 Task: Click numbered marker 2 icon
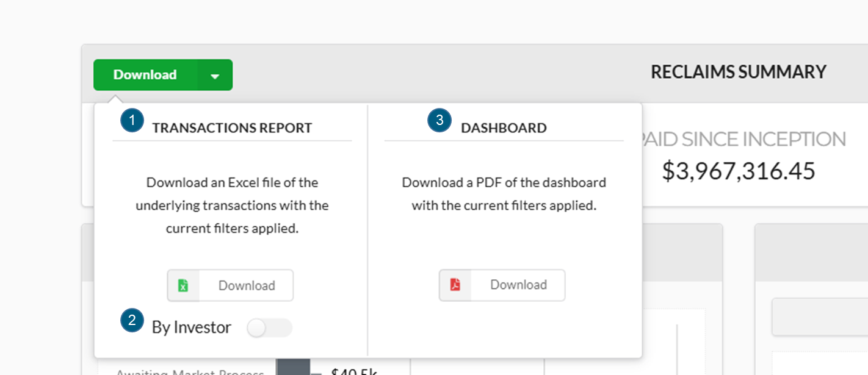[132, 320]
